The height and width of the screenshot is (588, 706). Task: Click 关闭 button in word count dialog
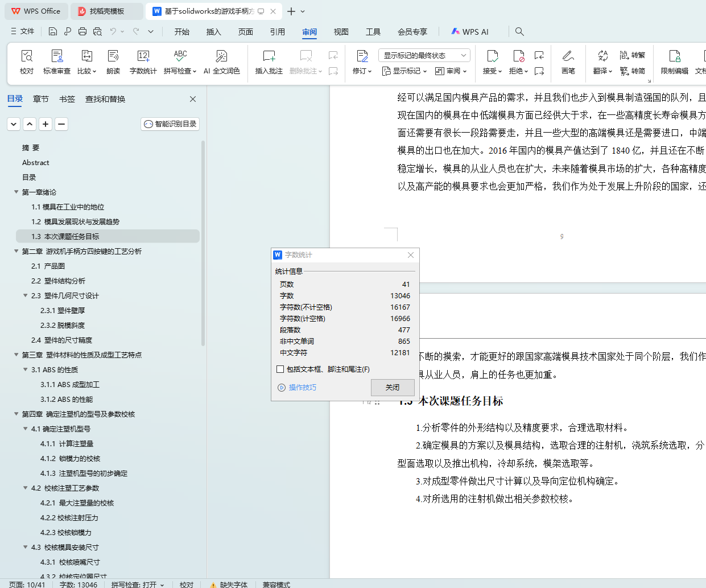tap(393, 387)
